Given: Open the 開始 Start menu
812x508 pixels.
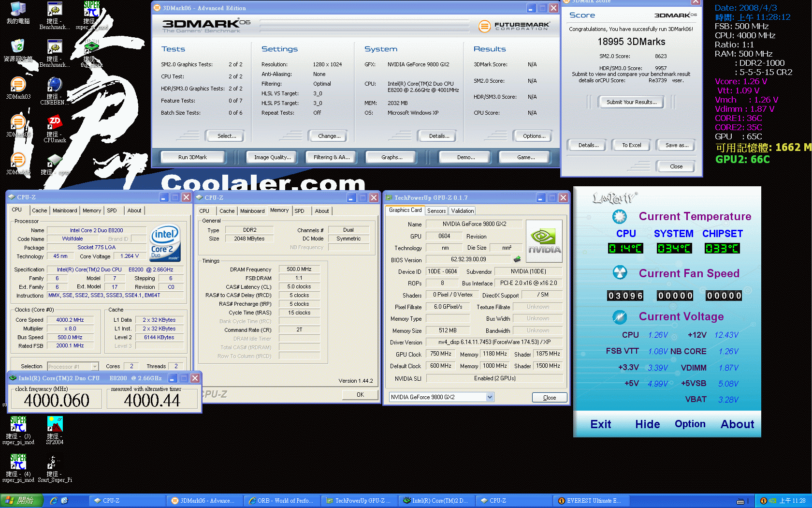Looking at the screenshot, I should [22, 501].
